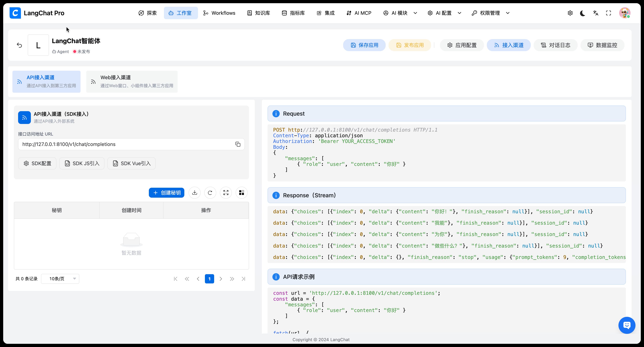Expand the AI 模块 menu
The image size is (644, 347).
pyautogui.click(x=400, y=13)
